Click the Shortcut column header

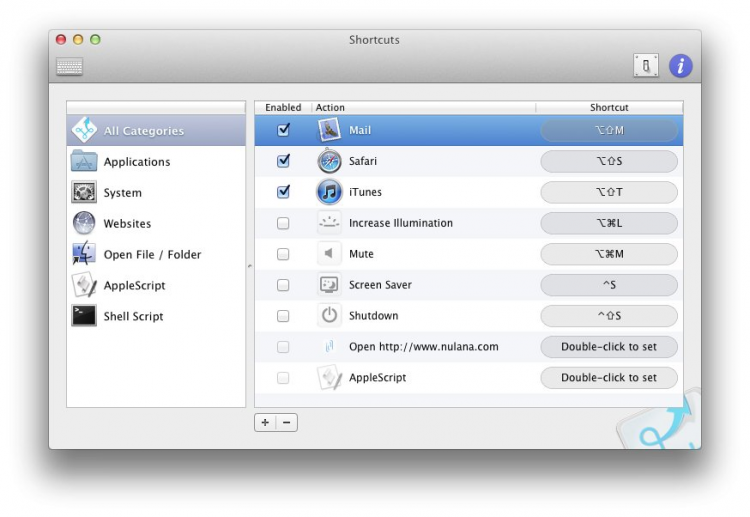pyautogui.click(x=609, y=107)
